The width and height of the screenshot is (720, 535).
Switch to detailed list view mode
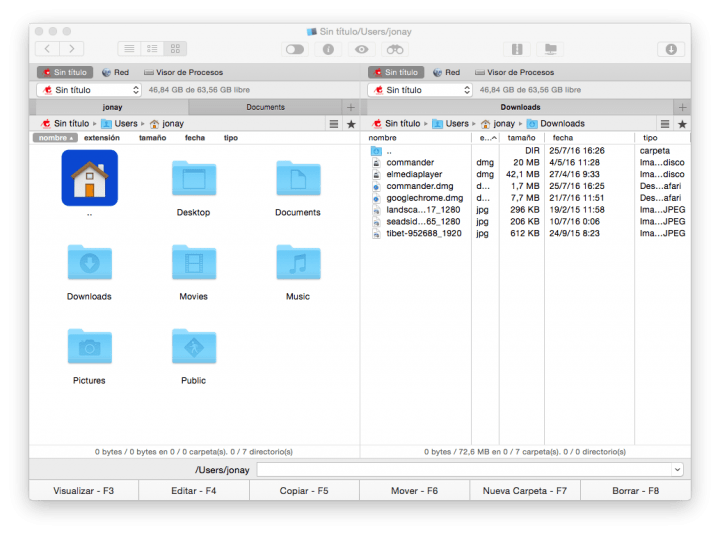point(152,49)
